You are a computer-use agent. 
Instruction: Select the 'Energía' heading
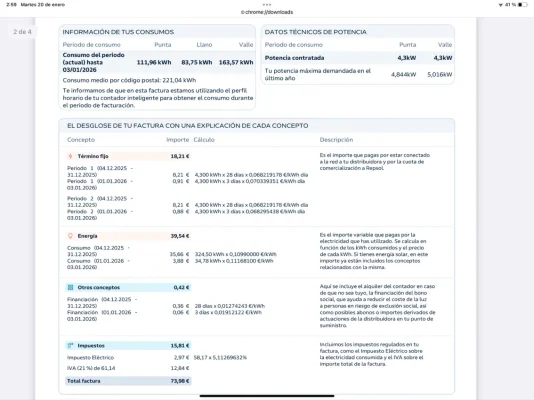(x=88, y=236)
